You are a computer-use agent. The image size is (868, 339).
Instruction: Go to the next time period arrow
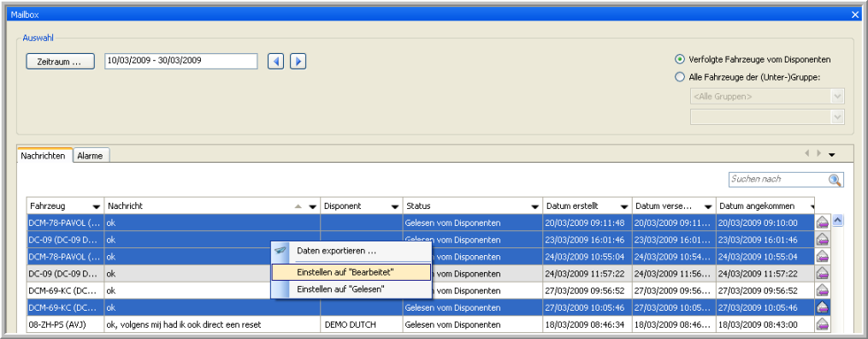click(x=298, y=61)
